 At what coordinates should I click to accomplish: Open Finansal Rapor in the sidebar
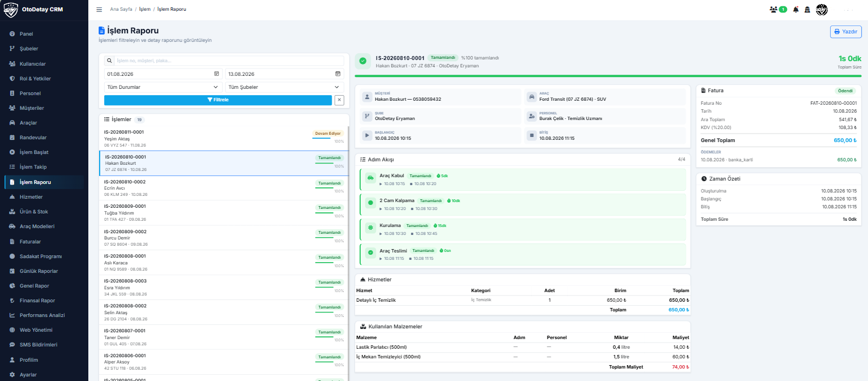coord(44,301)
